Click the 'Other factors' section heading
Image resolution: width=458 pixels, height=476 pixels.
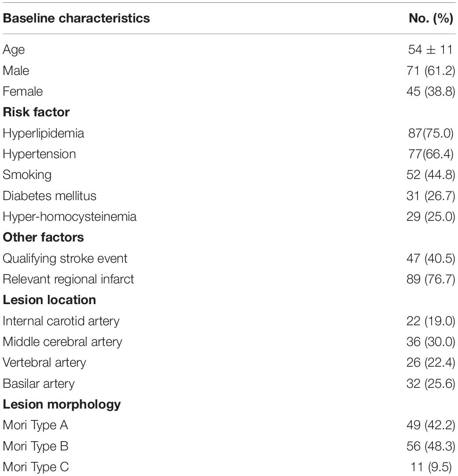(x=43, y=237)
